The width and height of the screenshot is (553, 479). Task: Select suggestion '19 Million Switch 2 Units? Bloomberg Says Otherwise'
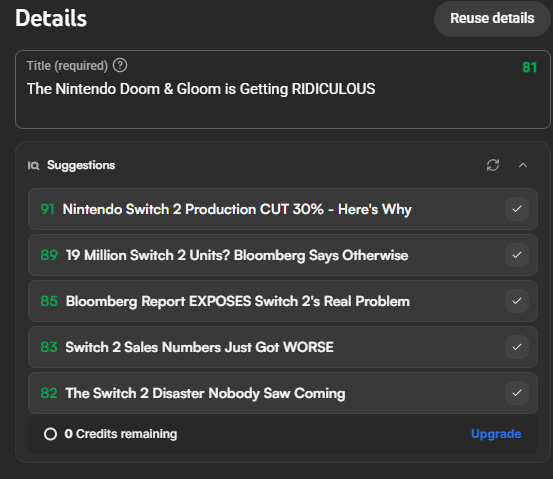(283, 255)
